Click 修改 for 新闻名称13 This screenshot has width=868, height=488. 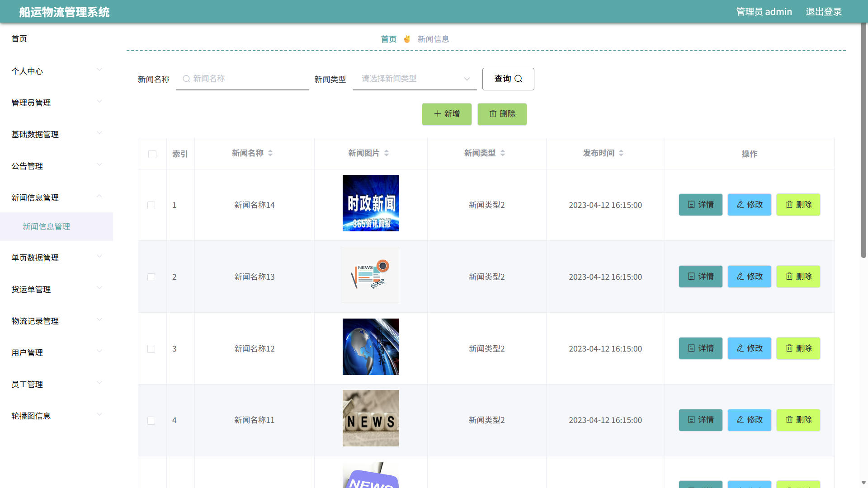750,277
